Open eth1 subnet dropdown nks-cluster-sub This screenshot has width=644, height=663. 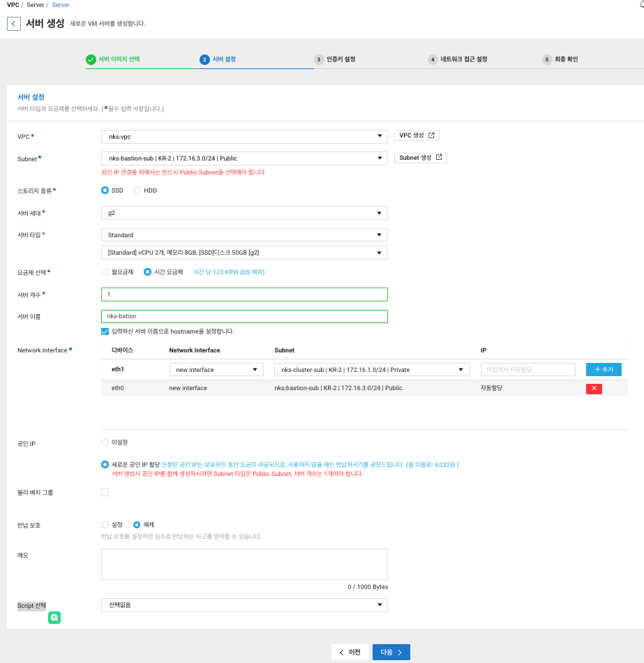click(372, 370)
